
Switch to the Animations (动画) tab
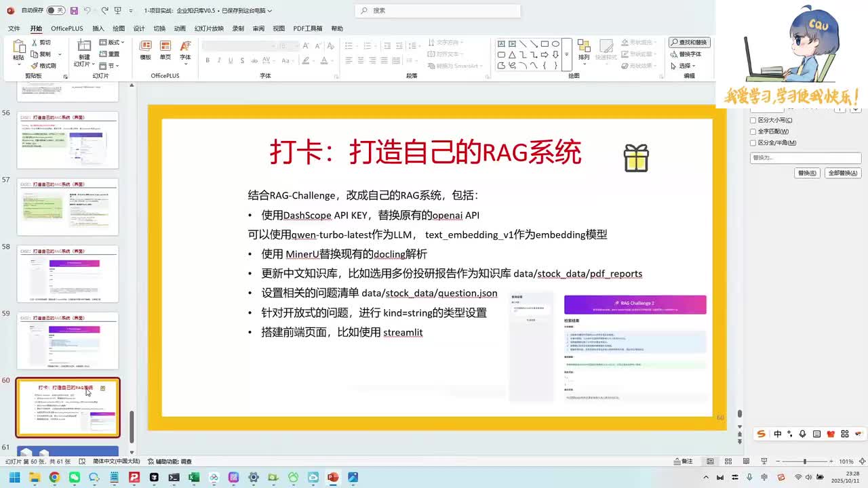[180, 28]
